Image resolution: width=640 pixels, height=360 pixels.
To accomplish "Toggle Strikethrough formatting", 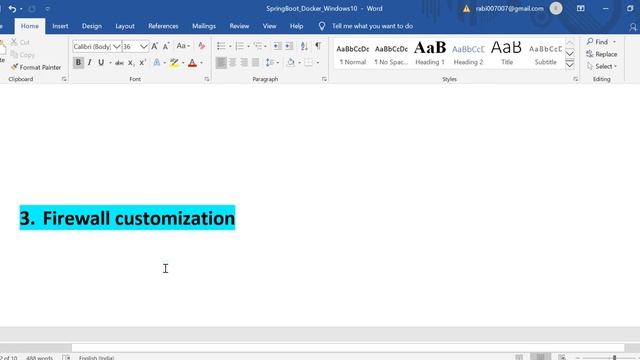I will [119, 63].
